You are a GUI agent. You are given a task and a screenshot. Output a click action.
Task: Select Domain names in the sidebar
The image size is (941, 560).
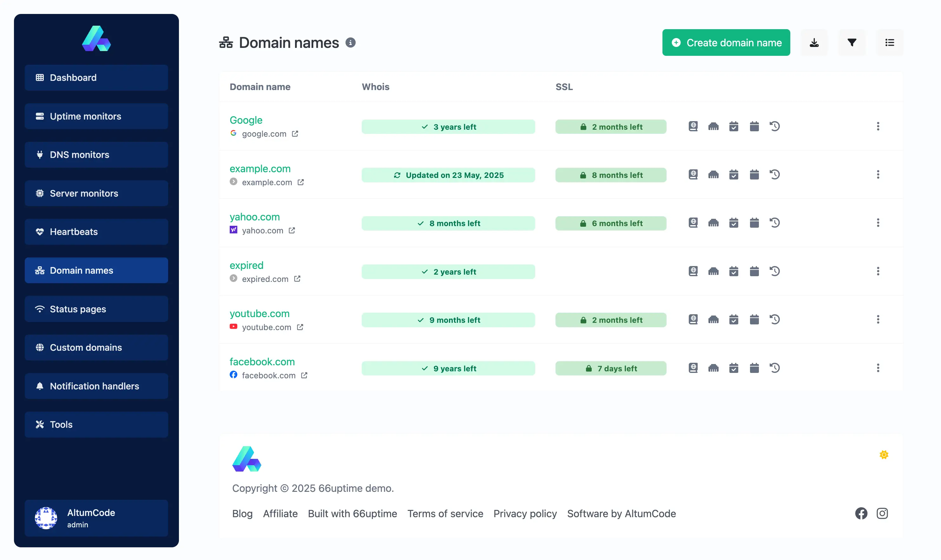[96, 270]
